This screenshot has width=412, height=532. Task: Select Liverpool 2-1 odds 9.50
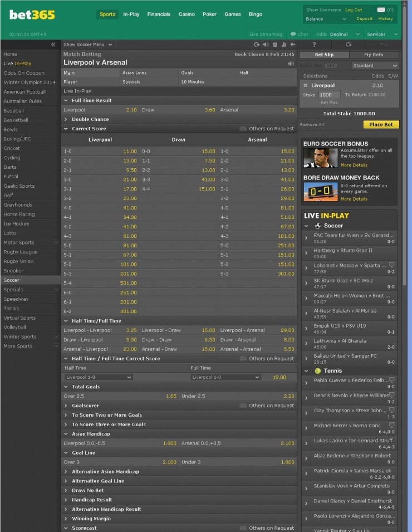click(x=131, y=170)
